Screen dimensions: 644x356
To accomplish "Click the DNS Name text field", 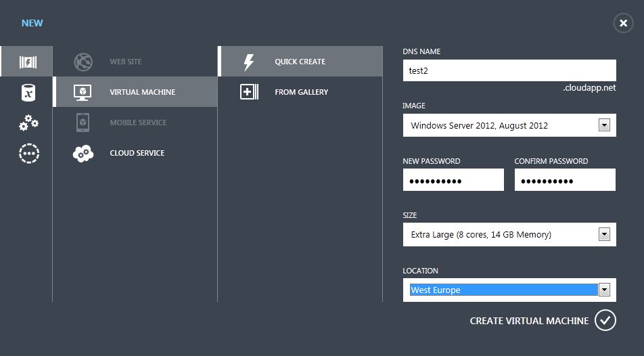I will pos(509,70).
